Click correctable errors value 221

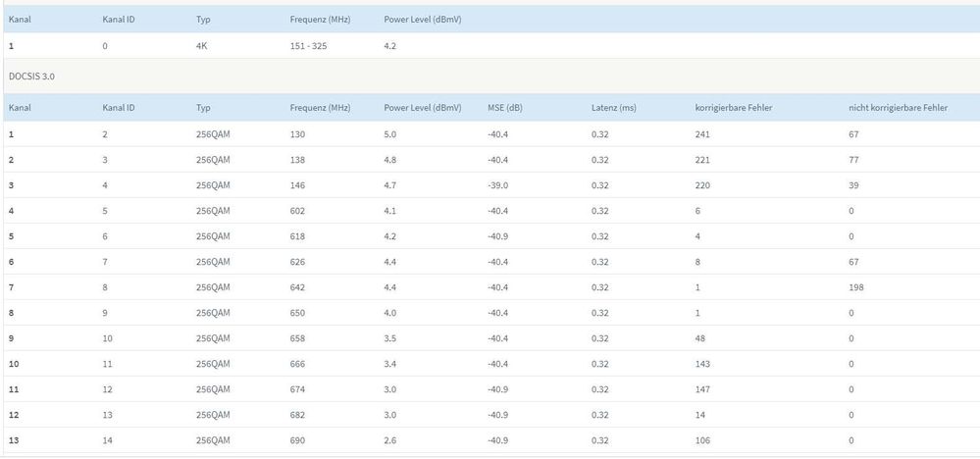pyautogui.click(x=702, y=160)
